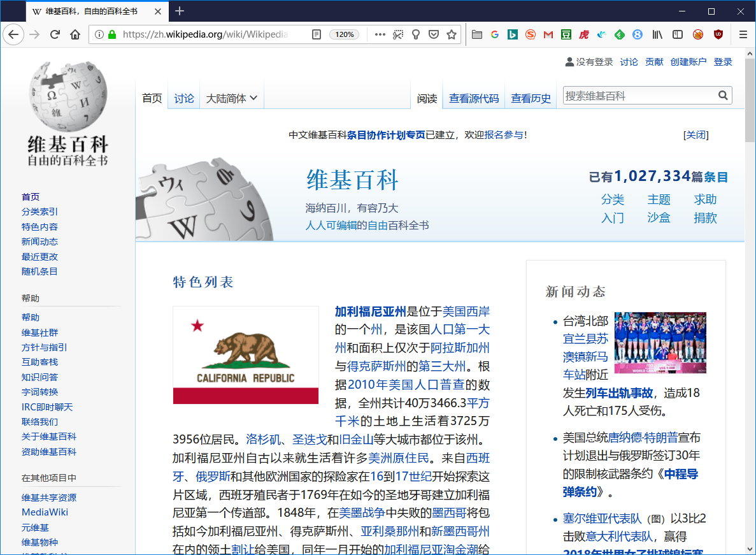Dismiss the banner via [关闭]

coord(695,135)
